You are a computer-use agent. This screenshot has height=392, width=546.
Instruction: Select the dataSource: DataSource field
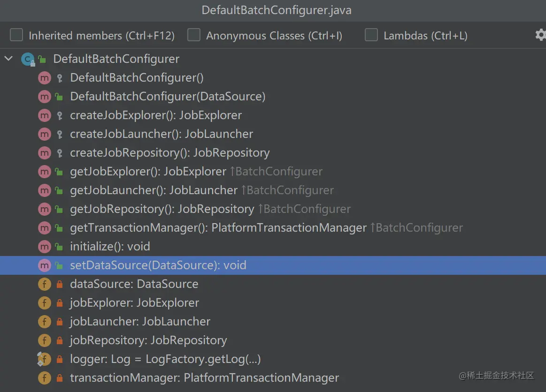pyautogui.click(x=273, y=284)
